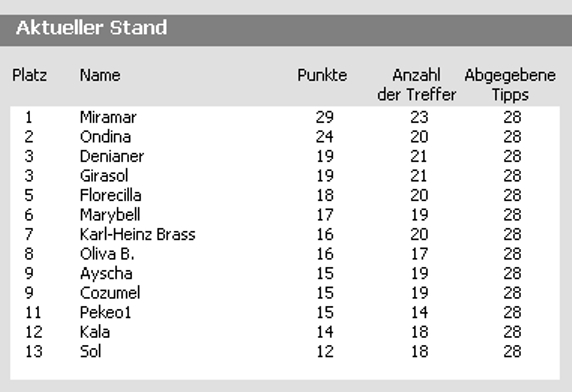This screenshot has height=392, width=572.
Task: Open the Pekeo1 player entry
Action: pos(105,313)
